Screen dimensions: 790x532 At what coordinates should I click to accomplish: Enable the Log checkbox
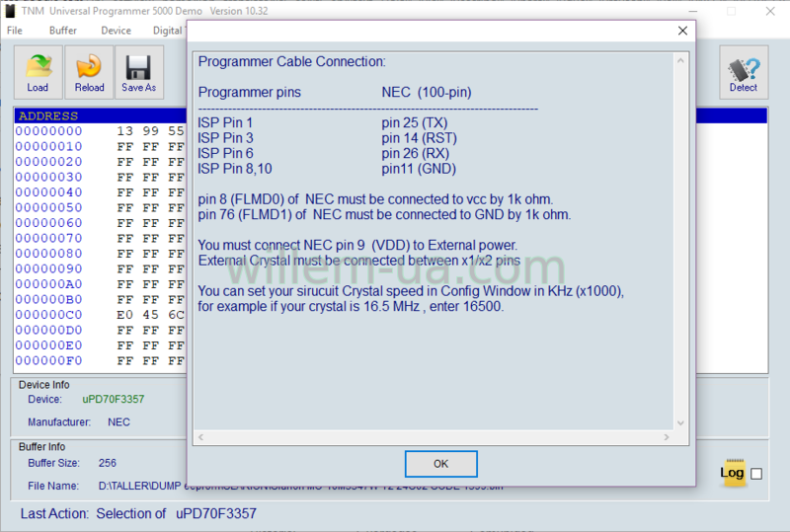(x=756, y=474)
